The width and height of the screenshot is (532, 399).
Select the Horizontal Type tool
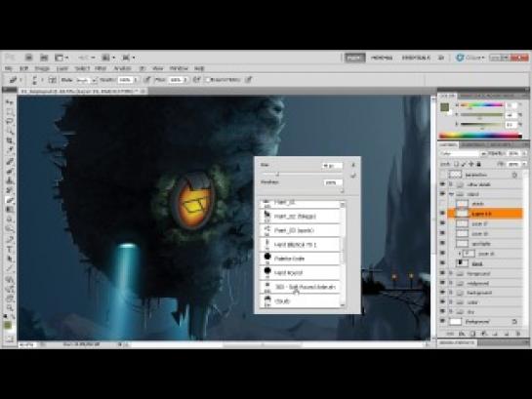click(x=9, y=250)
